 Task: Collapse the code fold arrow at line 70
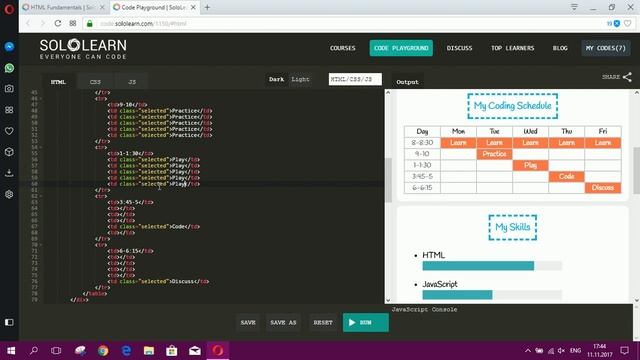coord(41,245)
